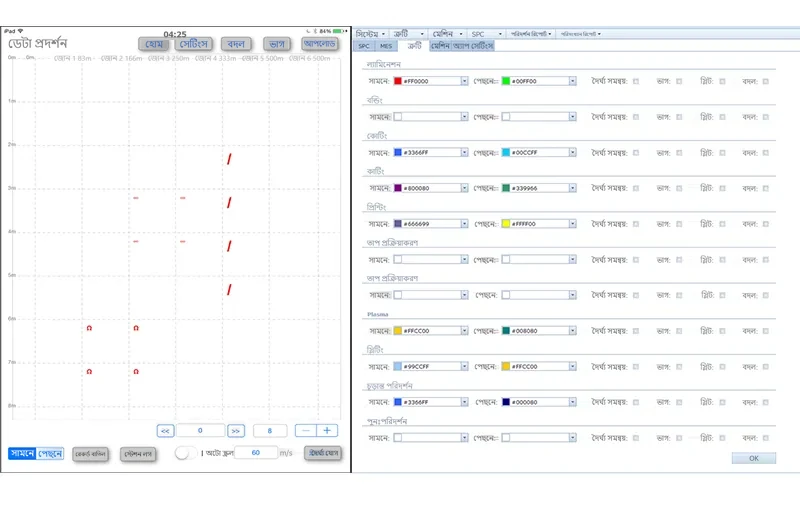Open the #00CCFF back color dropdown in কোটিং
The height and width of the screenshot is (510, 800).
coord(572,152)
